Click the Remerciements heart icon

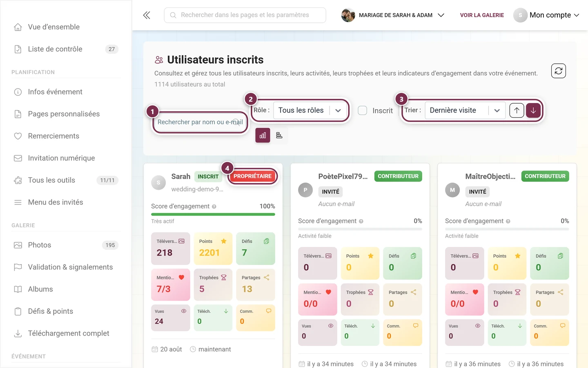18,136
